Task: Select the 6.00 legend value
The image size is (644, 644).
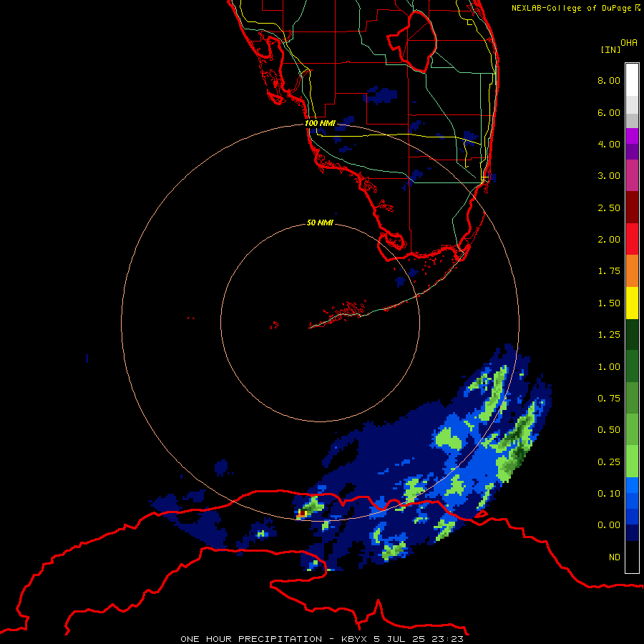Action: pyautogui.click(x=609, y=112)
